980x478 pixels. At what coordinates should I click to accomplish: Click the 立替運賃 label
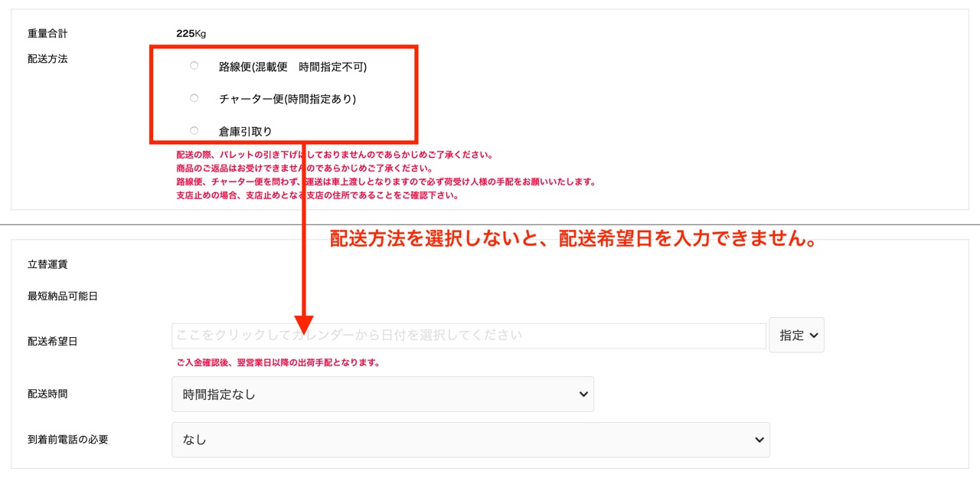coord(47,264)
